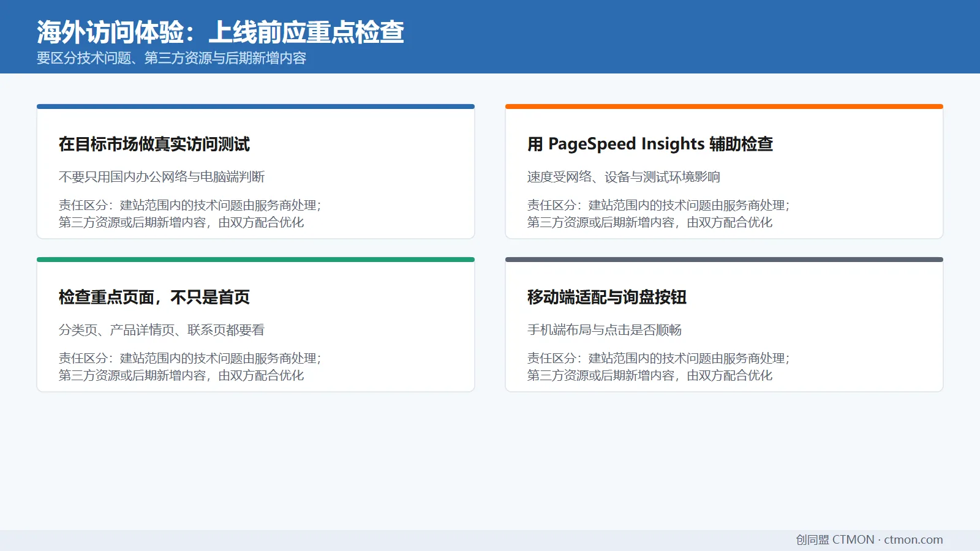
Task: Click 责任区分 paragraph in the 移动端适配 card
Action: pyautogui.click(x=658, y=367)
